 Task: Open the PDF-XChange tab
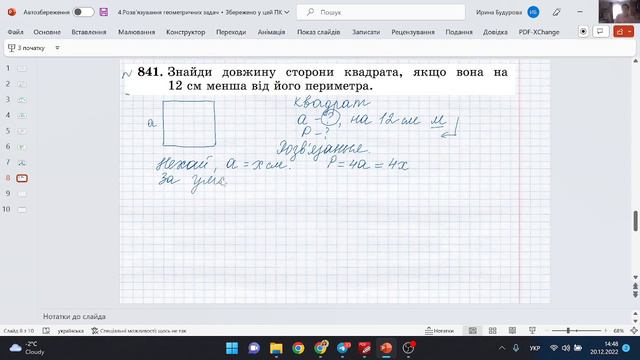coord(539,32)
